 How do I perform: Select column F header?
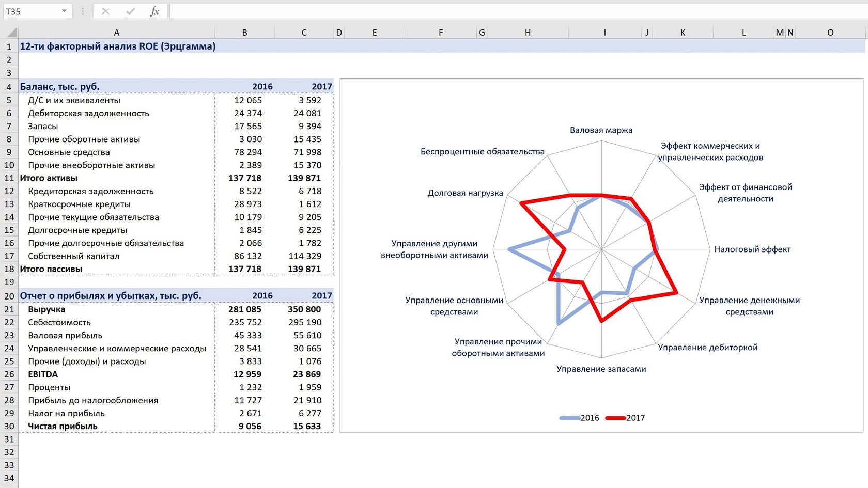[441, 33]
